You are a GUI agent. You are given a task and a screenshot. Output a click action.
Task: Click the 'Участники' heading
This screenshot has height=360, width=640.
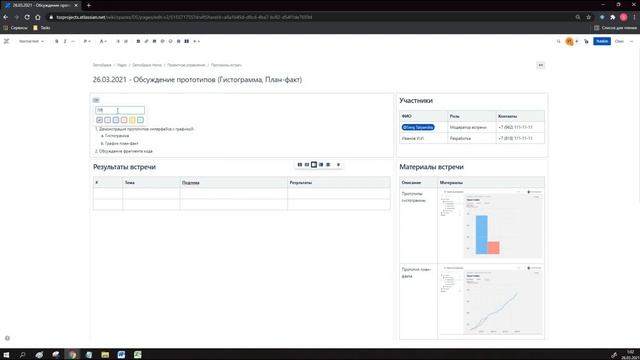416,100
